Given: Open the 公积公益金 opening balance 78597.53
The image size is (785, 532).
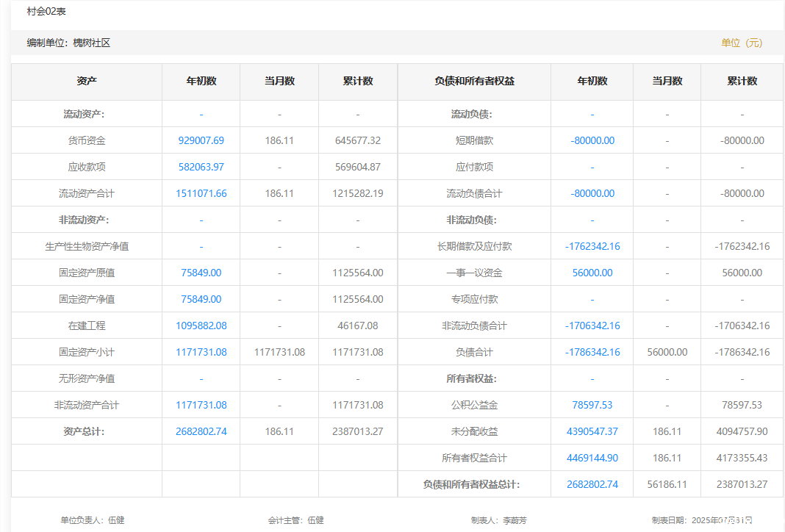Looking at the screenshot, I should [x=592, y=405].
